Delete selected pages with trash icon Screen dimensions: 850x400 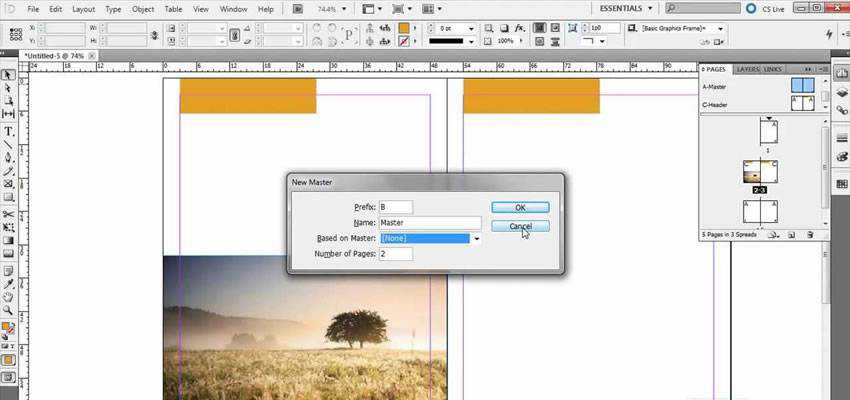point(809,235)
